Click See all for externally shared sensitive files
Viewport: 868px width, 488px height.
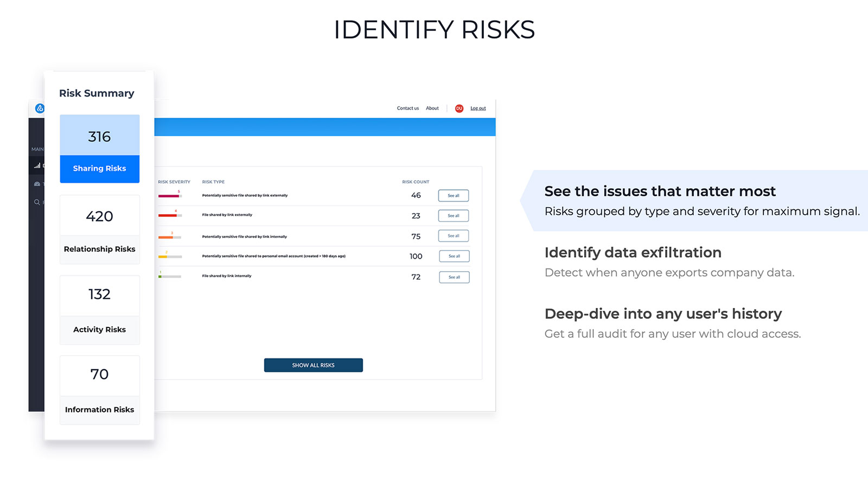pyautogui.click(x=454, y=196)
